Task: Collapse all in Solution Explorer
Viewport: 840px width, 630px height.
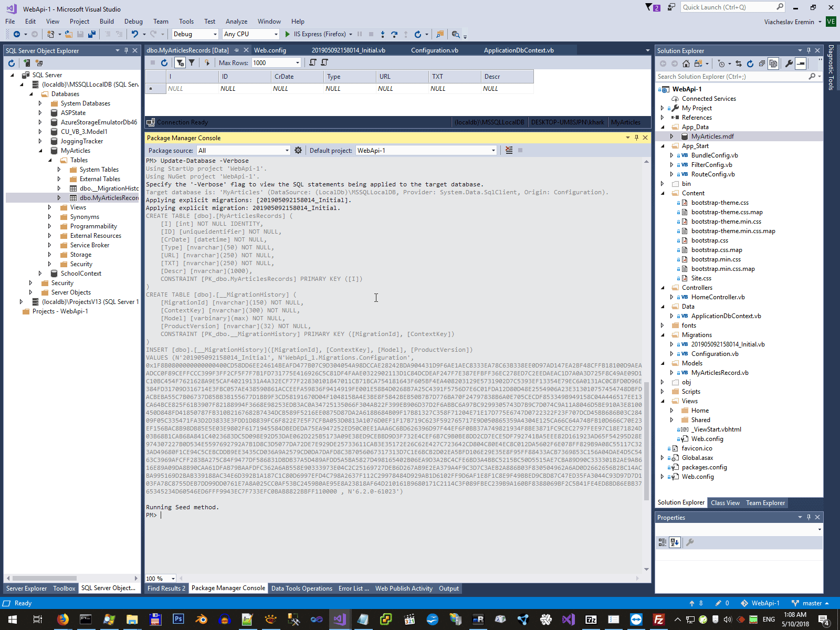Action: 762,64
